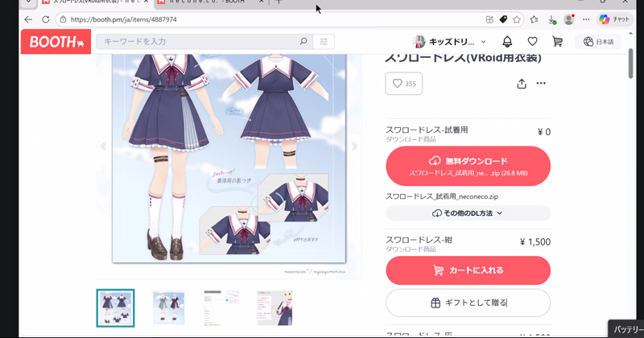Go to BOOTH home via logo

[x=56, y=42]
